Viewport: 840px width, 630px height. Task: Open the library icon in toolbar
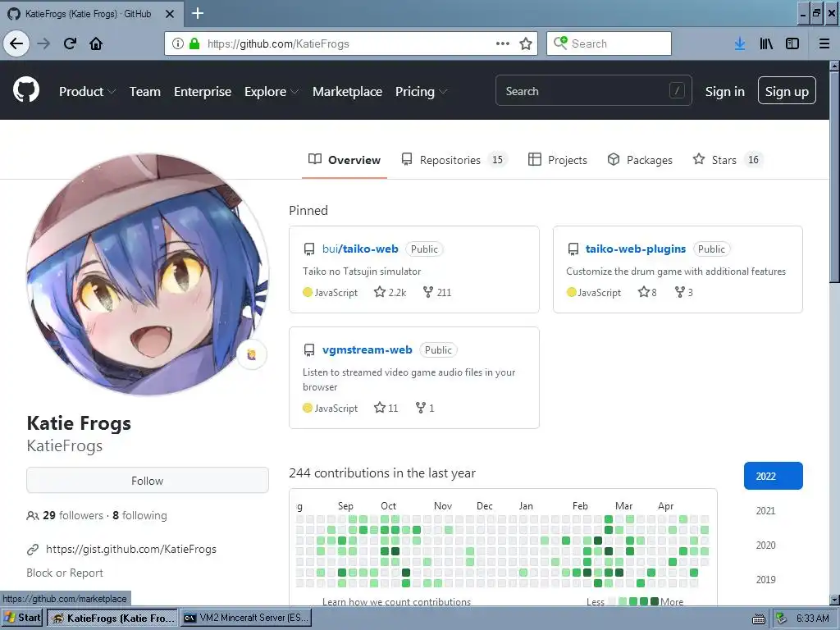coord(766,43)
